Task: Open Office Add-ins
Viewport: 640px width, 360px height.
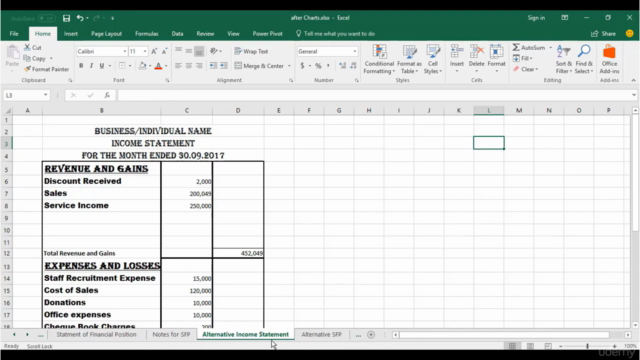Action: (x=609, y=60)
